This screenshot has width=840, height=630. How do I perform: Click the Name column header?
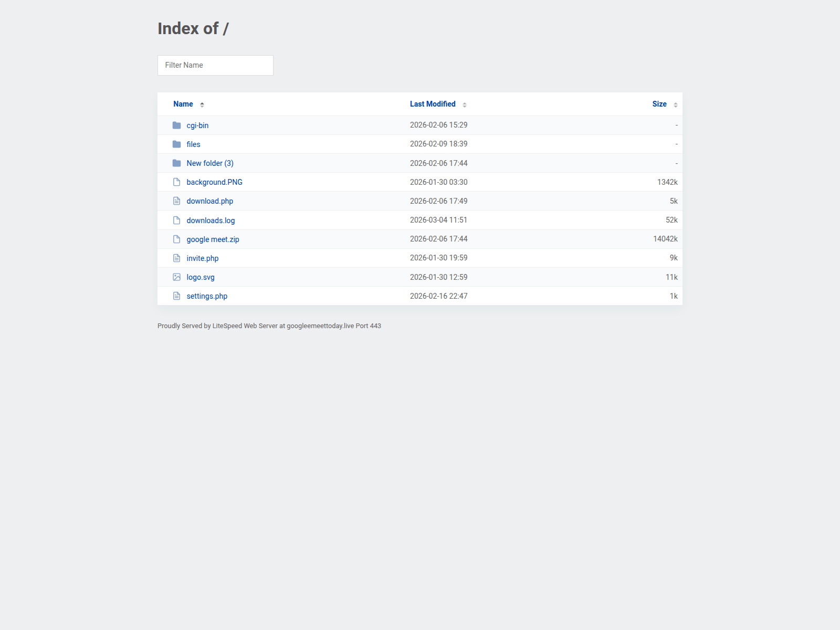click(x=183, y=104)
